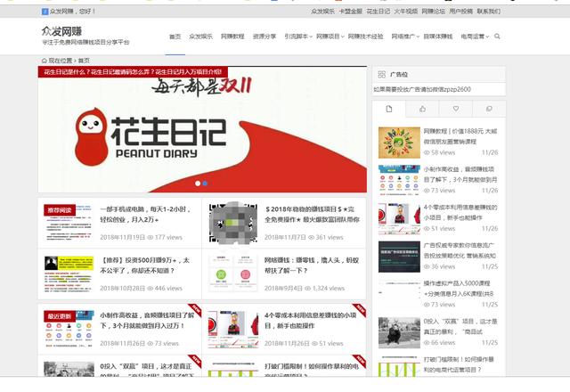Open article 网络赚钱：赚零钱，撸人头
The height and width of the screenshot is (392, 570).
(312, 265)
